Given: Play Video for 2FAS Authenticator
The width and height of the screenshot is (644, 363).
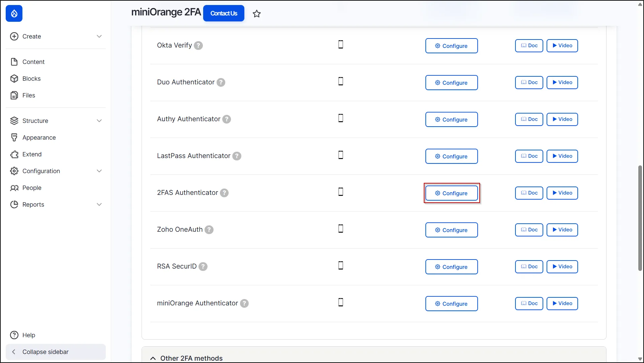Looking at the screenshot, I should click(x=562, y=193).
